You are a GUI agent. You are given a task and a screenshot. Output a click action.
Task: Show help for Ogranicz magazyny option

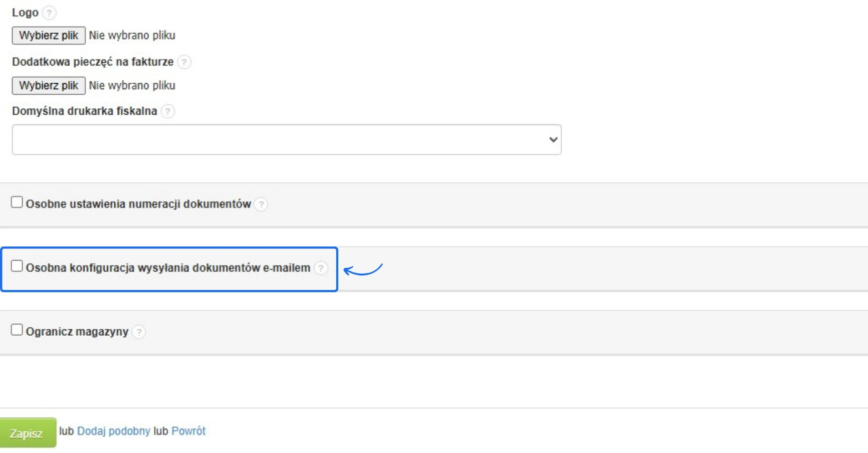(x=139, y=332)
